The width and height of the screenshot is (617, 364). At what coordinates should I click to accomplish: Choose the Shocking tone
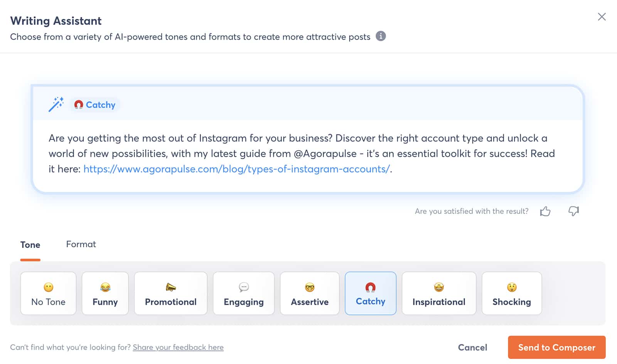(512, 294)
